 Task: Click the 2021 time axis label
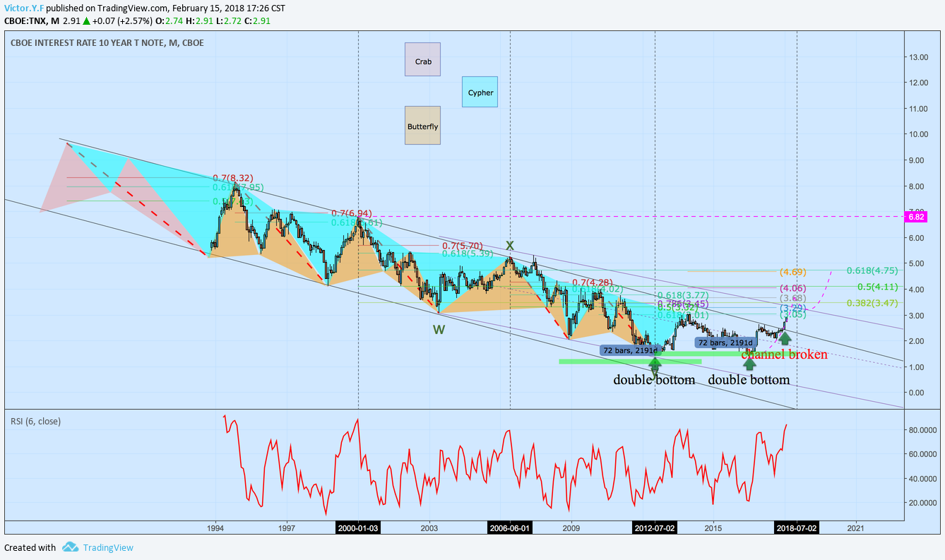click(855, 528)
